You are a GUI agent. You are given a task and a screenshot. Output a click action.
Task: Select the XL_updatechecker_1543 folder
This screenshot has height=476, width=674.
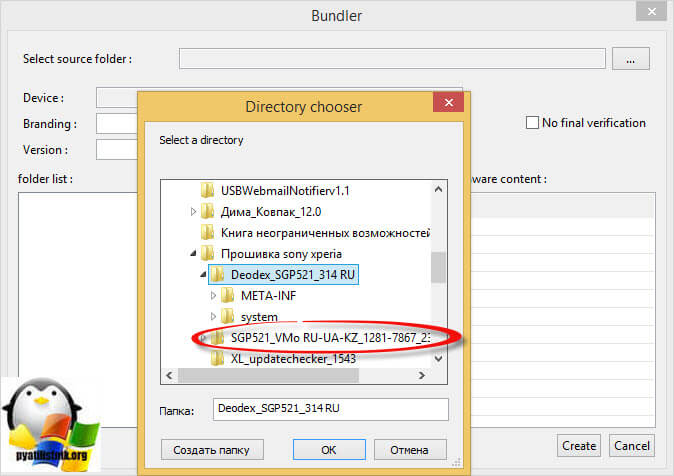(293, 359)
